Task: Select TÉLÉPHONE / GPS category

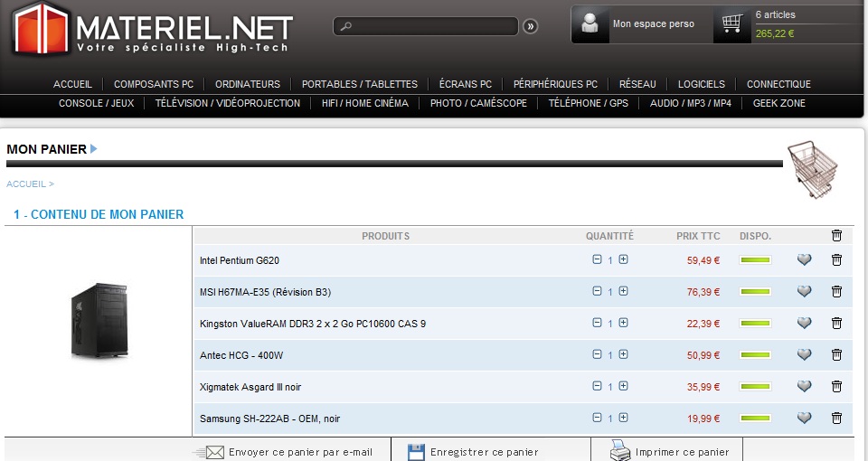Action: (588, 103)
